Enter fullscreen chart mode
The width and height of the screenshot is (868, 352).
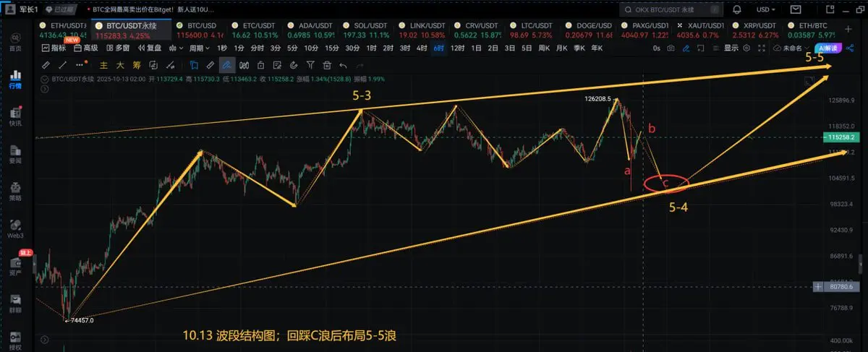(761, 48)
